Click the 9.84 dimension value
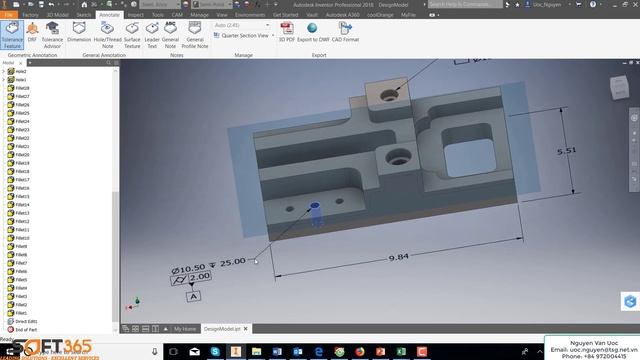The width and height of the screenshot is (640, 360). coord(398,258)
